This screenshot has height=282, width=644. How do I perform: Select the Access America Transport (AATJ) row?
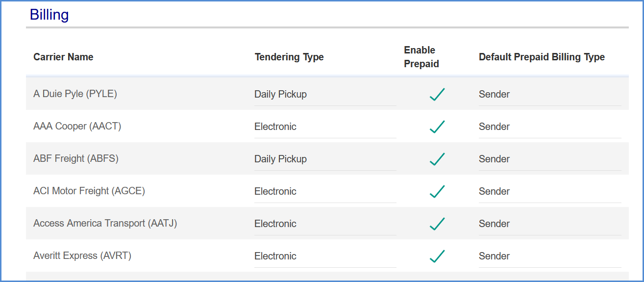pos(327,224)
